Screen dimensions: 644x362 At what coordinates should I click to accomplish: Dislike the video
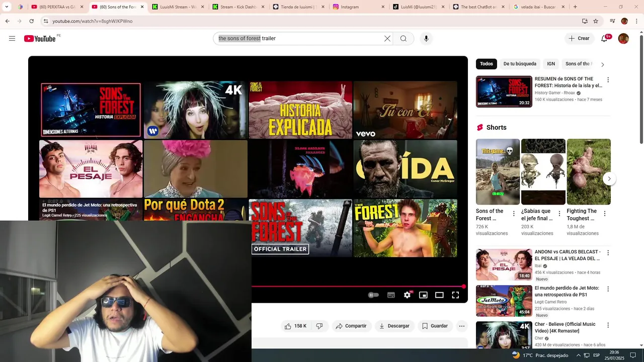coord(319,326)
